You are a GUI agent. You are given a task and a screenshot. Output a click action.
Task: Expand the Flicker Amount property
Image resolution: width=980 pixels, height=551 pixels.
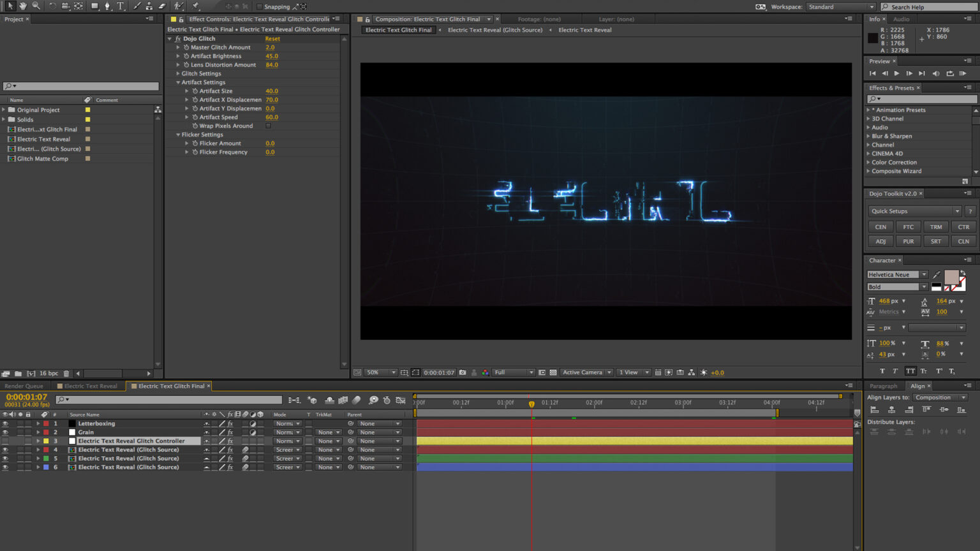[x=186, y=143]
